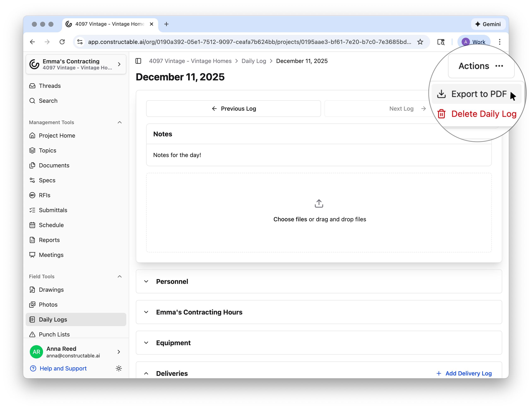Collapse the Management Tools section
Screen dimensions: 532x409
click(119, 122)
